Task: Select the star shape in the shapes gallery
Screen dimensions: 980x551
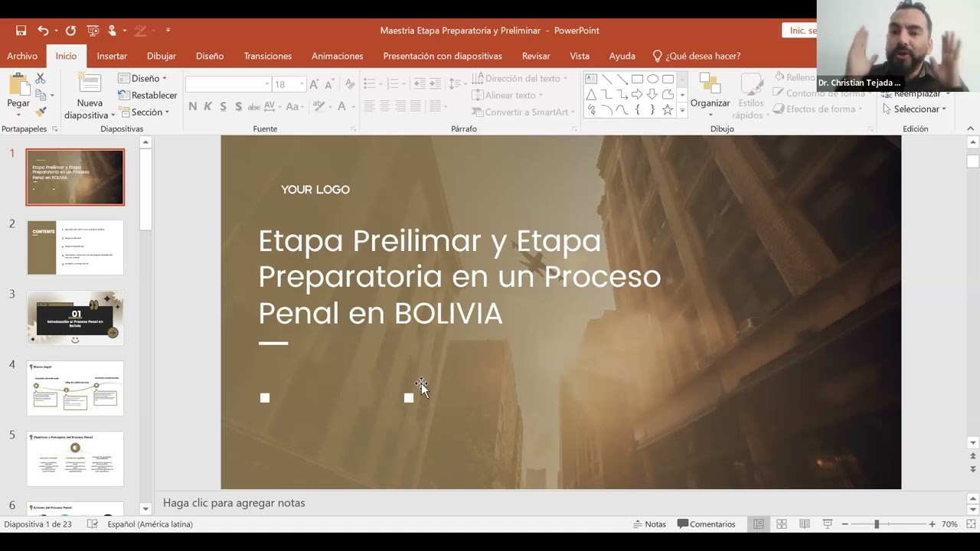Action: [668, 110]
